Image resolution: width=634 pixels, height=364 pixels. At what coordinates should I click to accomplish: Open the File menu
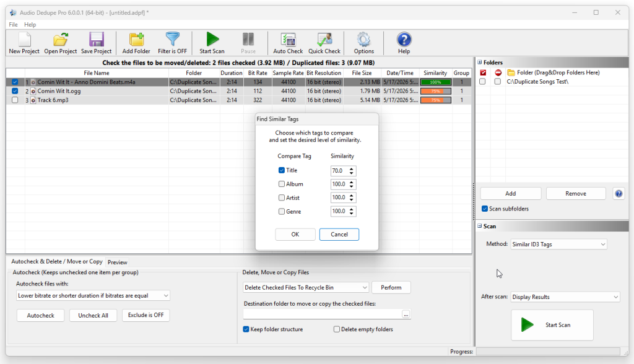pyautogui.click(x=14, y=25)
